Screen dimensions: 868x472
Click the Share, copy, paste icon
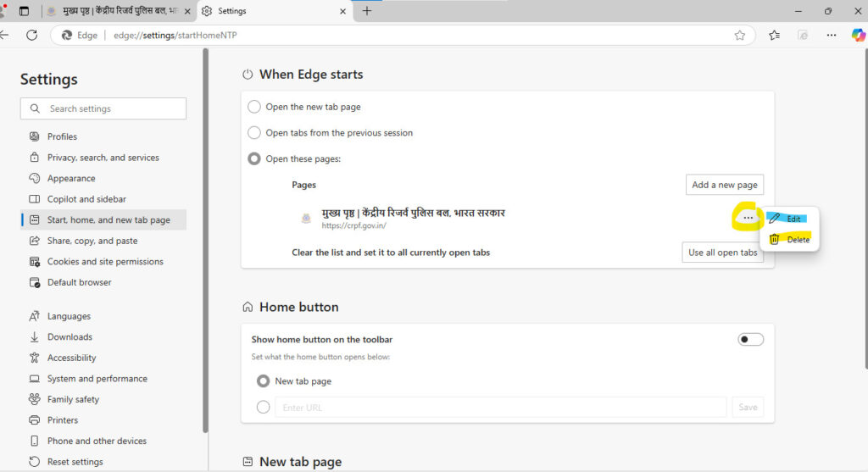[x=34, y=241]
